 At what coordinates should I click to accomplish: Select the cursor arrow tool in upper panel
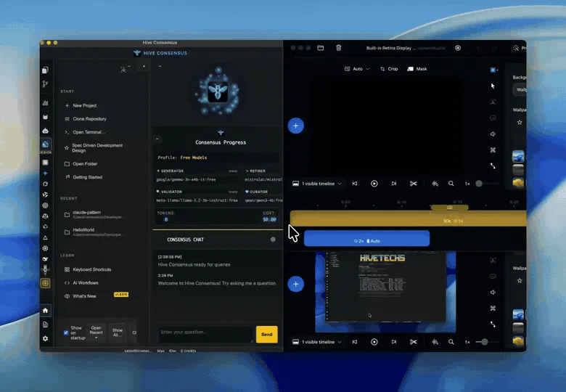[493, 86]
